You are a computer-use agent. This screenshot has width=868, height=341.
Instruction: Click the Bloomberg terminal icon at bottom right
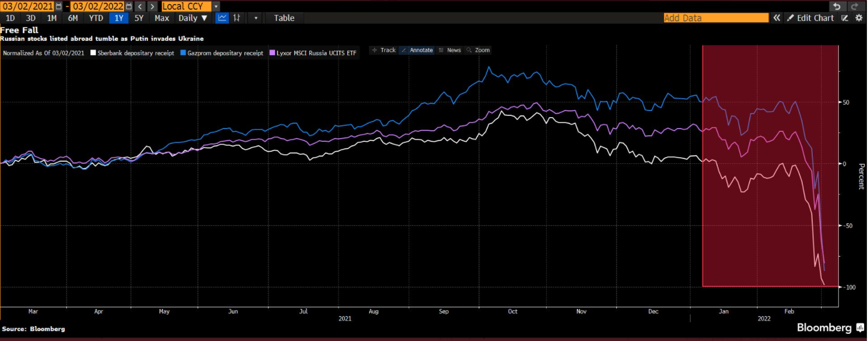point(860,328)
